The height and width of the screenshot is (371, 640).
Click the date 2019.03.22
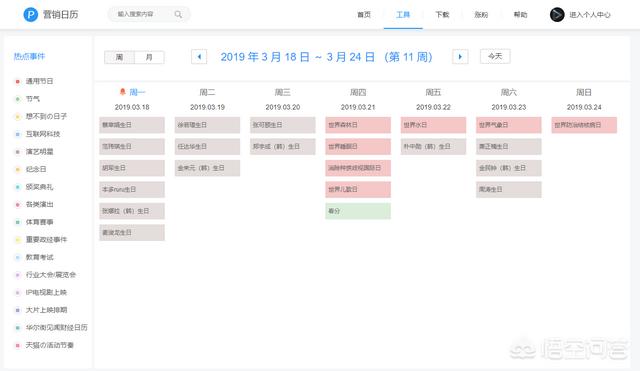pos(433,107)
